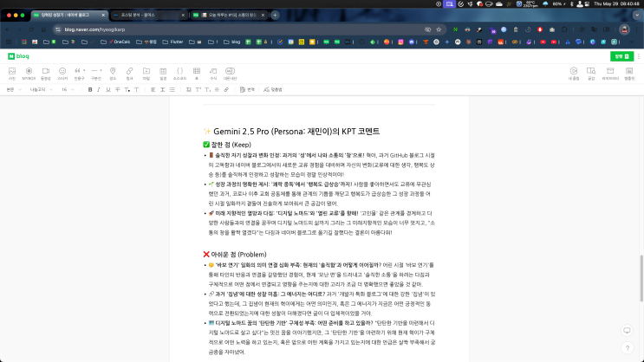Open the 내 클립 panel
Screen dimensions: 644x362
tap(574, 74)
